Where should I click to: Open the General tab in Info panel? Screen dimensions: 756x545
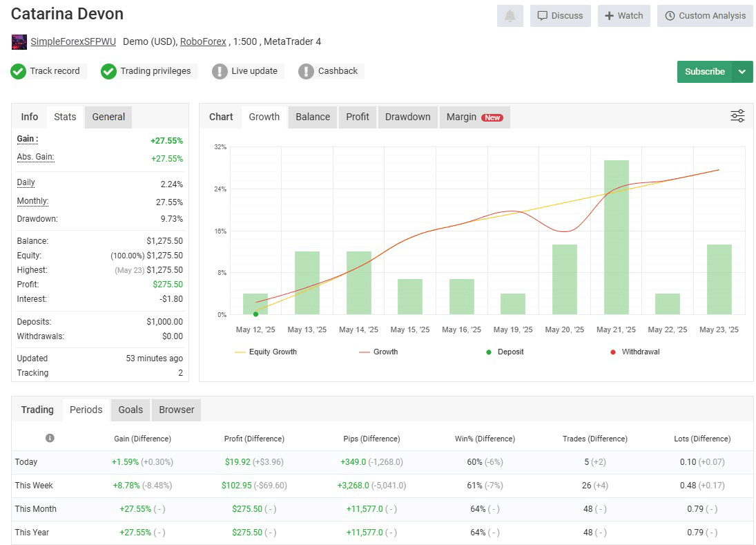click(x=108, y=117)
